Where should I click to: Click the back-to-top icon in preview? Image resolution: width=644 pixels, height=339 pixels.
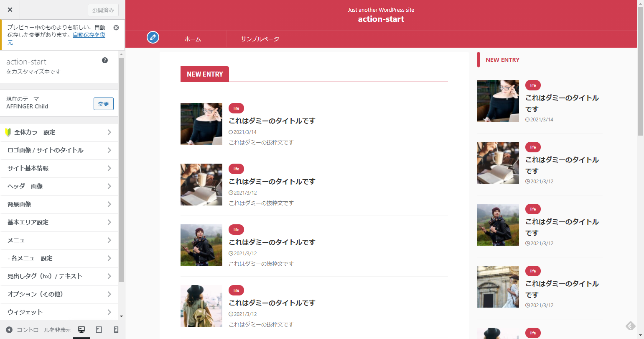[x=630, y=326]
